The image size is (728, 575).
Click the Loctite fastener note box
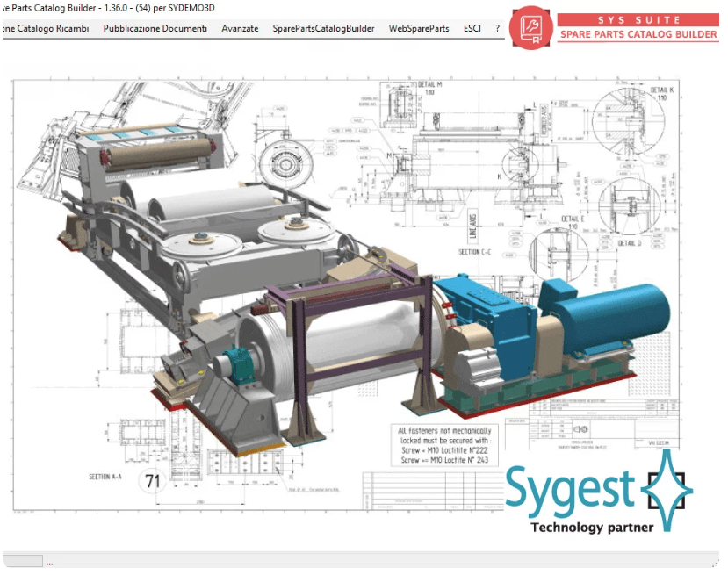pos(444,445)
